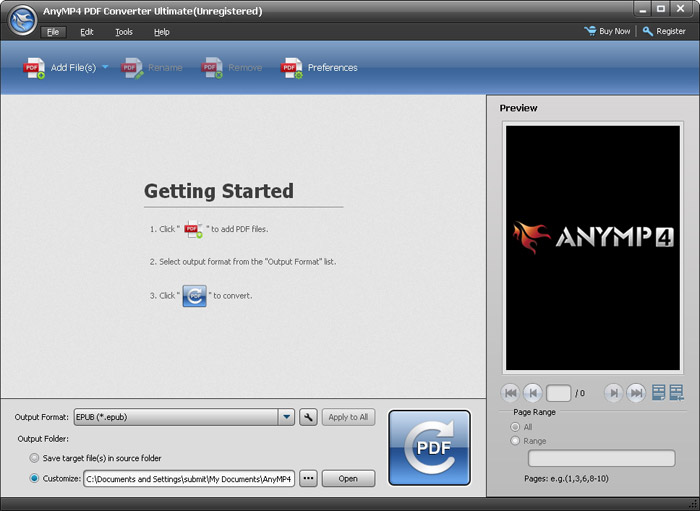Open output settings with wrench icon

tap(308, 417)
